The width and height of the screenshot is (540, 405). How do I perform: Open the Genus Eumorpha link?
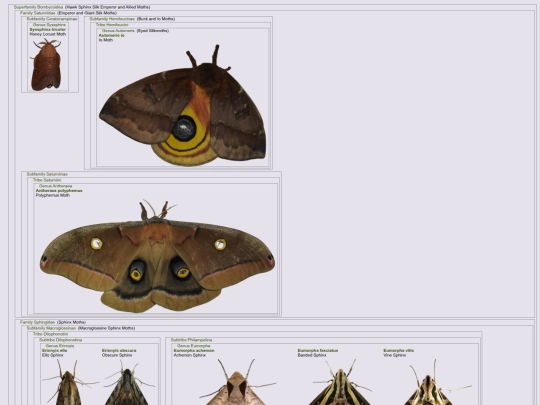point(194,345)
